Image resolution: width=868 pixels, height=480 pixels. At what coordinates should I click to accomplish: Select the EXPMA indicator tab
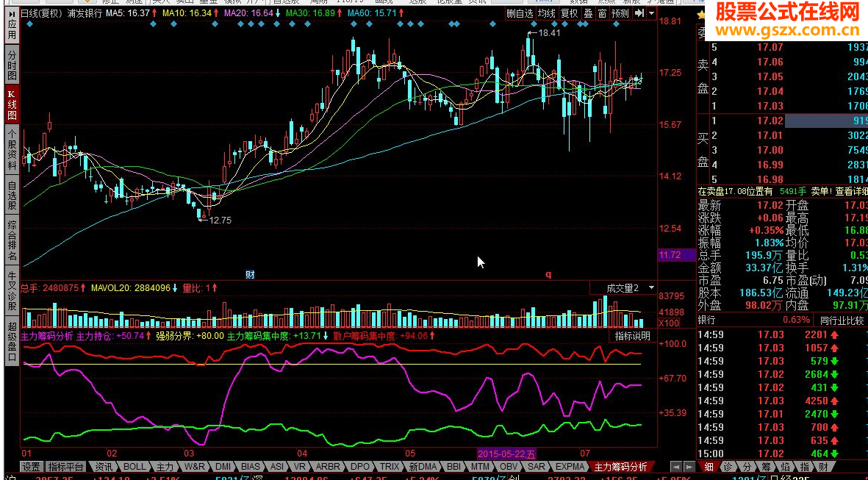click(x=570, y=467)
